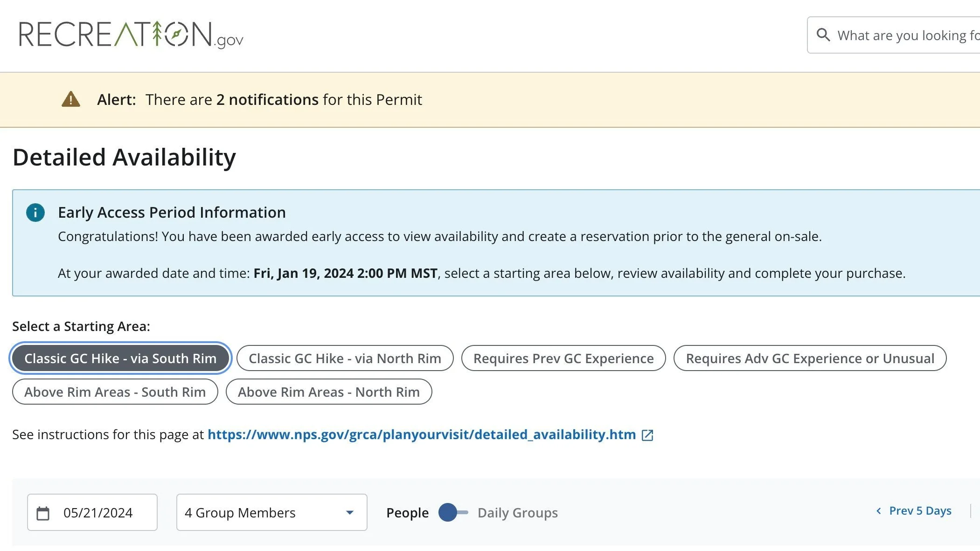Click the Prev 5 Days chevron arrow
Screen dimensions: 980x551
point(879,511)
